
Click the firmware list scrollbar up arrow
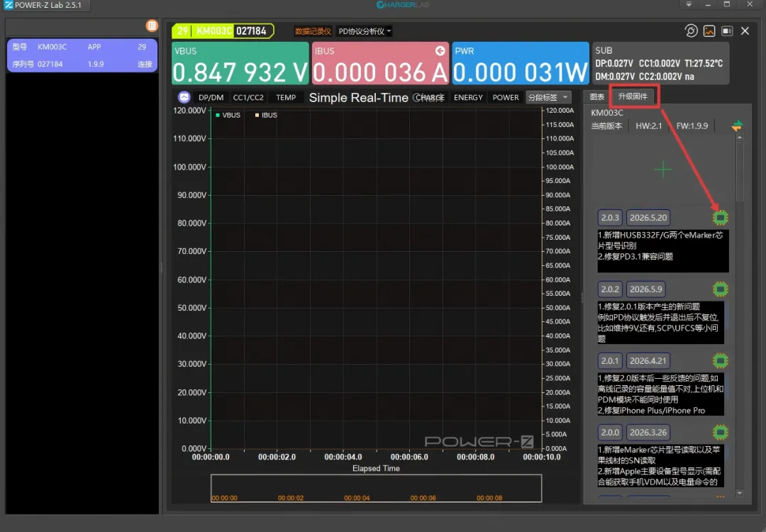740,138
